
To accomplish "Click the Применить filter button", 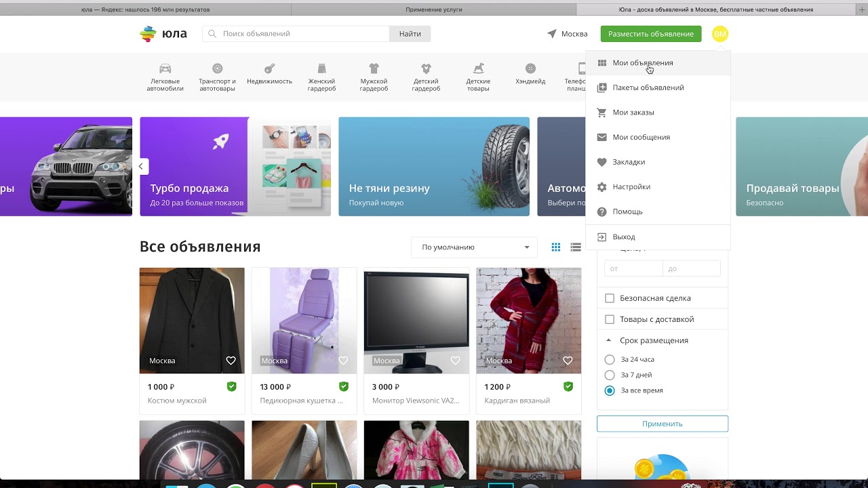I will point(663,424).
